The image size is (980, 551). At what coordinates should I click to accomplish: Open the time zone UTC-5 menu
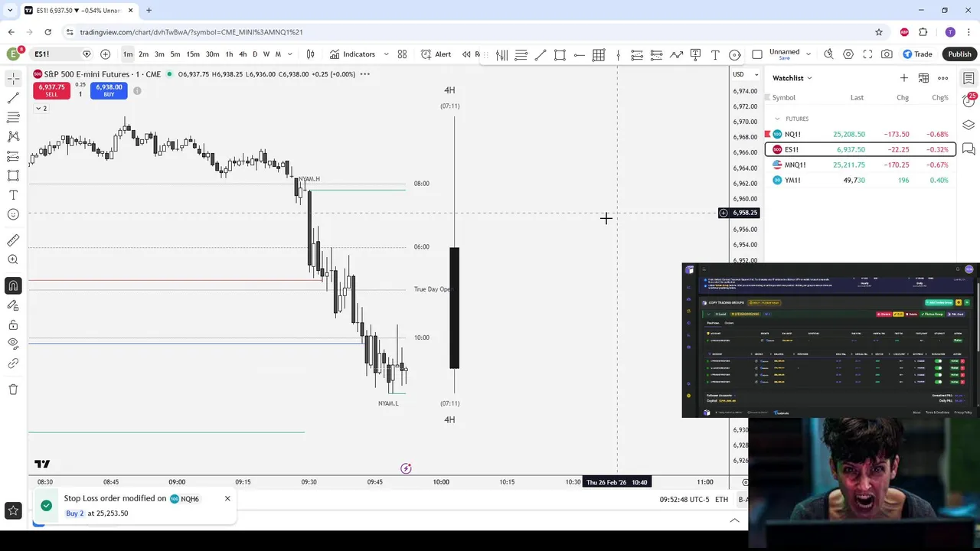(x=684, y=500)
